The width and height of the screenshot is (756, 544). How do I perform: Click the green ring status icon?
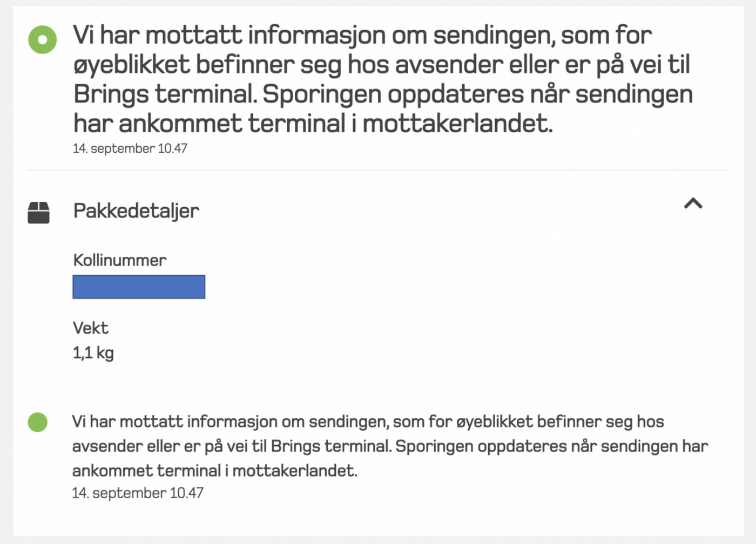tap(42, 40)
